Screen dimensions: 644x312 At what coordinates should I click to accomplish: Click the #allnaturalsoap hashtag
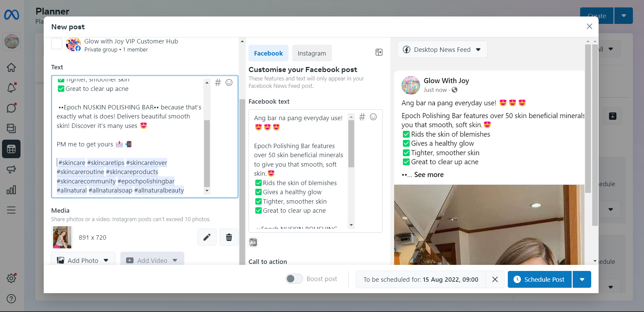111,190
